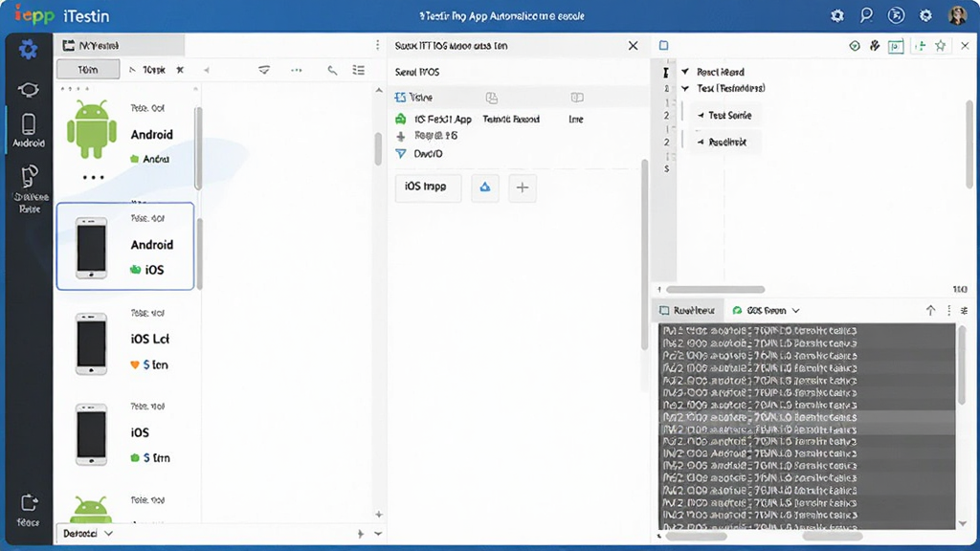The width and height of the screenshot is (980, 551).
Task: Open the vertical dots menu of the device panel
Action: point(377,46)
